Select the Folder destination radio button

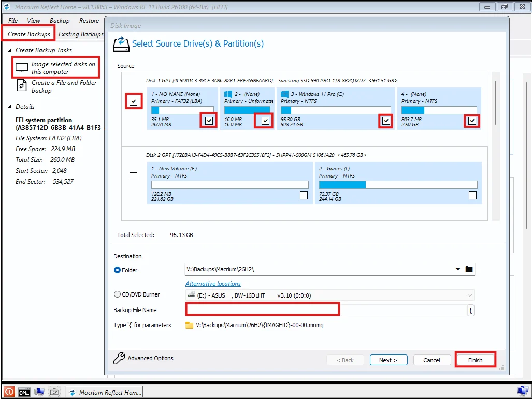coord(118,270)
